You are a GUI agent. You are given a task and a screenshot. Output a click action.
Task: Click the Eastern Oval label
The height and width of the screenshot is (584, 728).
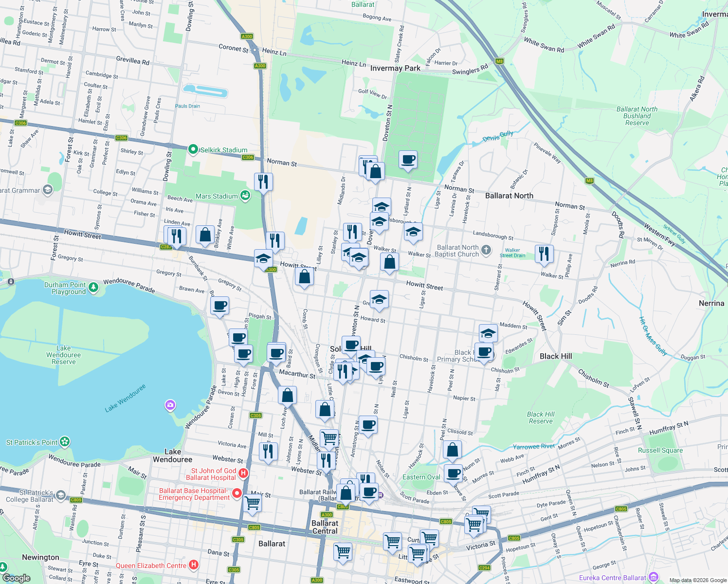(x=421, y=477)
